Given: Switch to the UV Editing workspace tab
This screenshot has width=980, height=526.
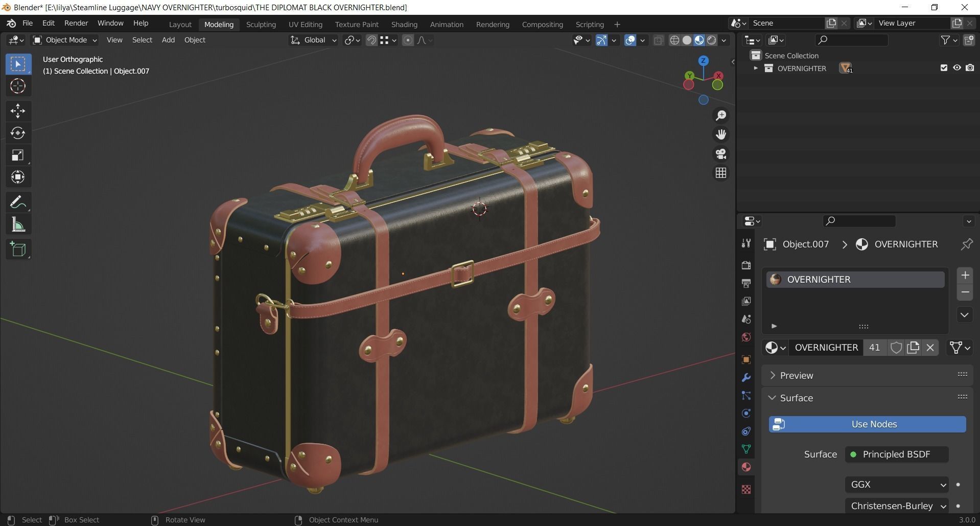Looking at the screenshot, I should click(x=306, y=25).
